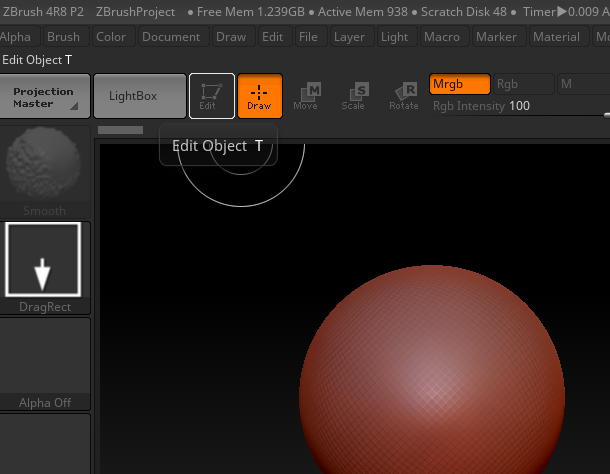The width and height of the screenshot is (610, 474).
Task: Open the Light menu
Action: pos(396,37)
